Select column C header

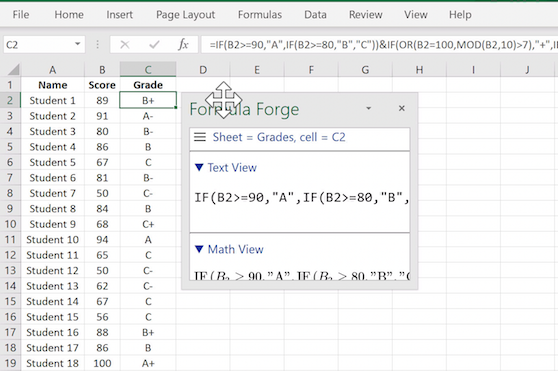148,70
